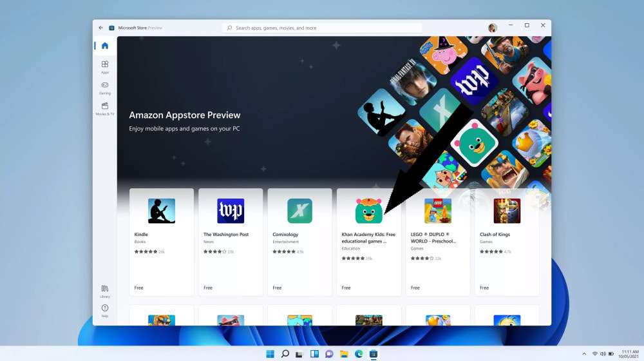The height and width of the screenshot is (361, 644).
Task: Click the back arrow in title bar
Action: 100,28
